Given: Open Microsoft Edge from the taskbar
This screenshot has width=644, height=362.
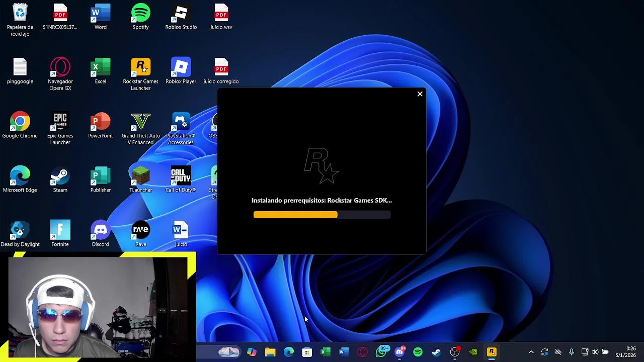Looking at the screenshot, I should point(289,352).
